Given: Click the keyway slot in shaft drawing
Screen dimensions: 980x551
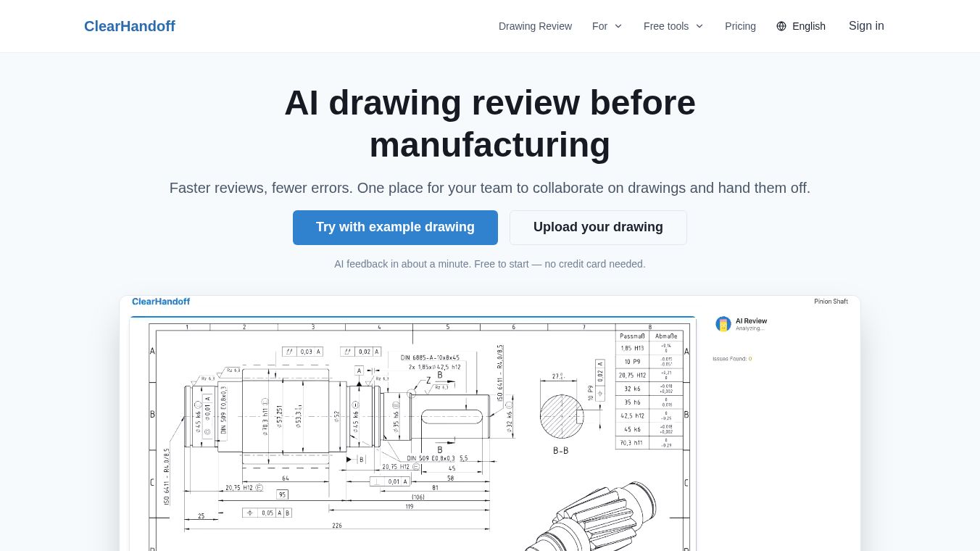Looking at the screenshot, I should tap(452, 416).
